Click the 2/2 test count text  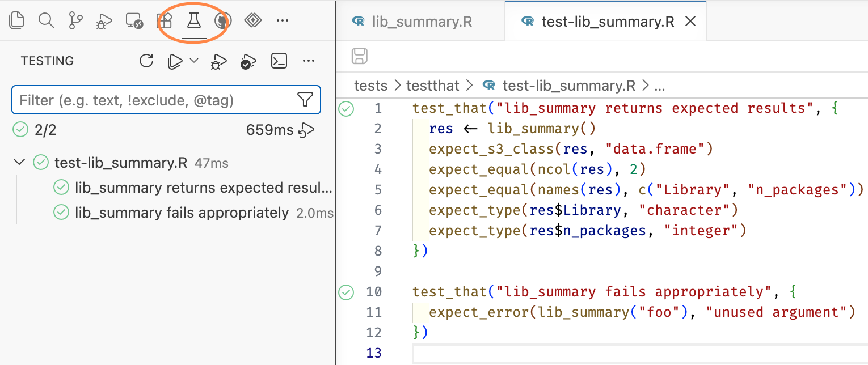pyautogui.click(x=45, y=130)
